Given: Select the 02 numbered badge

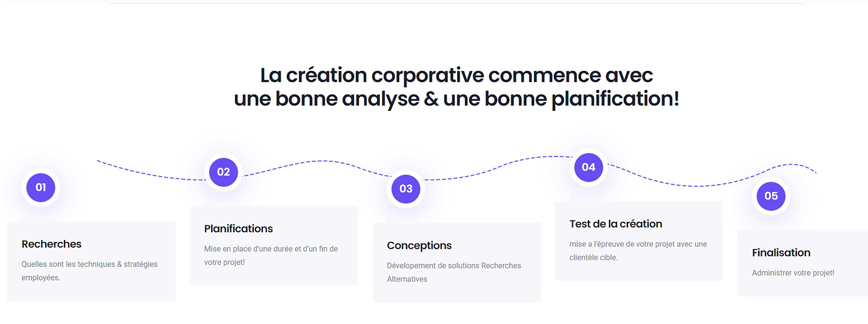Looking at the screenshot, I should 223,172.
